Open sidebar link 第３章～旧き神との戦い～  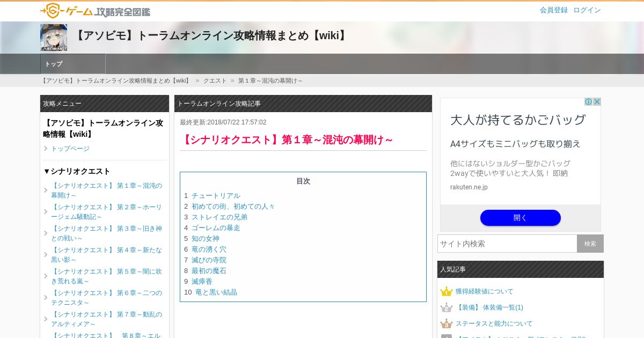click(106, 233)
